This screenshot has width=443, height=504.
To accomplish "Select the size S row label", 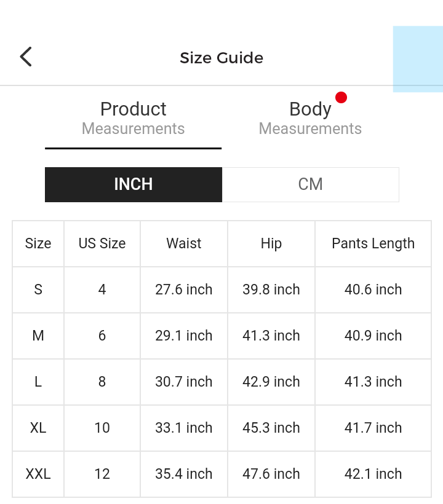I will tap(38, 289).
